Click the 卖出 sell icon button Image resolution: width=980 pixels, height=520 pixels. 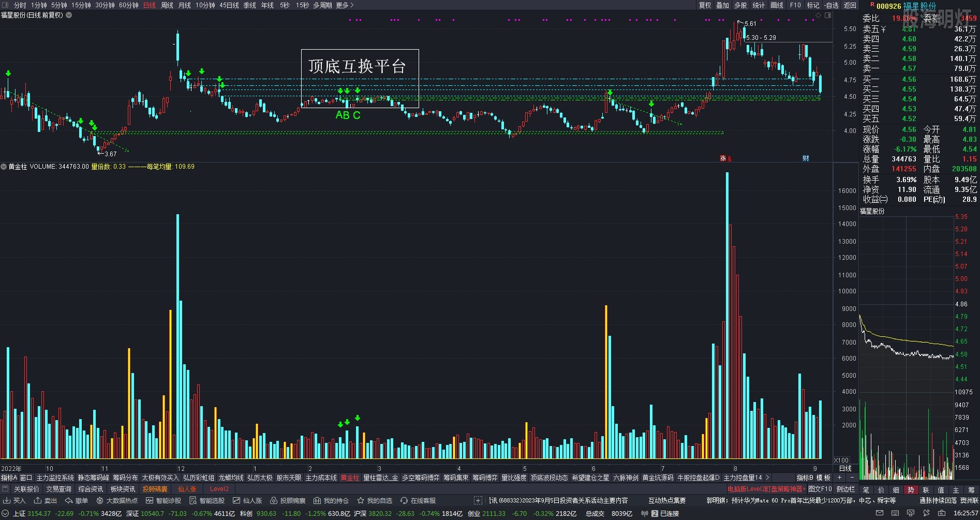pos(46,500)
